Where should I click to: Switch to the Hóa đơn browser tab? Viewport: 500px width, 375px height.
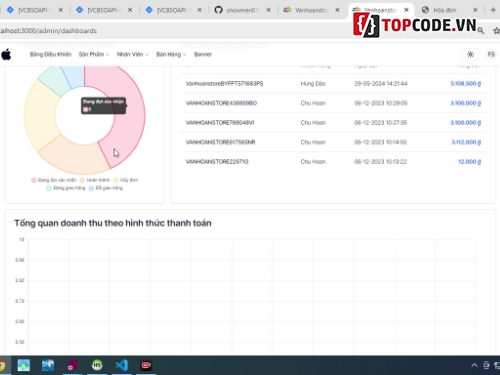[445, 10]
